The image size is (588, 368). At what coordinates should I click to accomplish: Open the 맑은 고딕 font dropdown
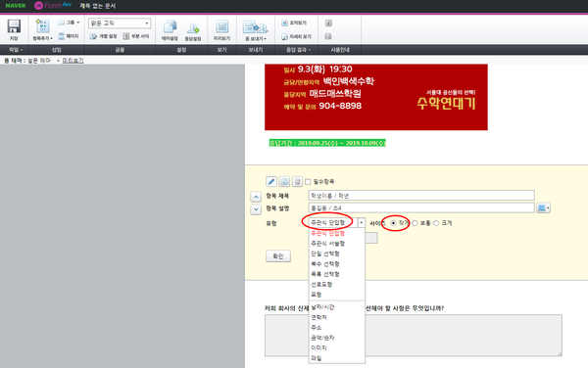click(120, 23)
